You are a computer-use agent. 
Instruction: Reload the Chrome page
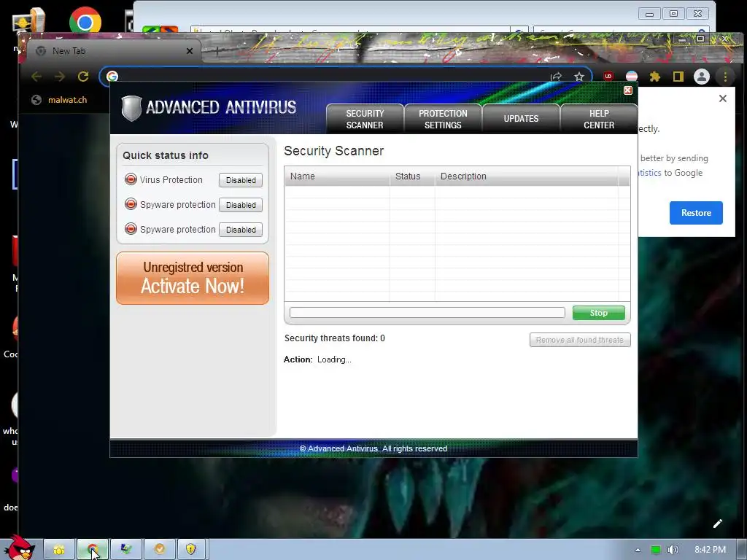point(83,77)
